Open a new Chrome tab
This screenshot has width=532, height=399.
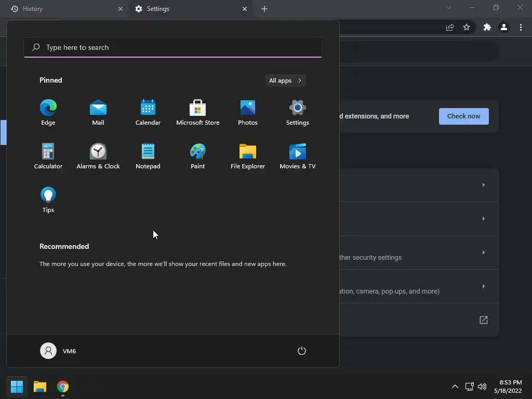tap(264, 9)
